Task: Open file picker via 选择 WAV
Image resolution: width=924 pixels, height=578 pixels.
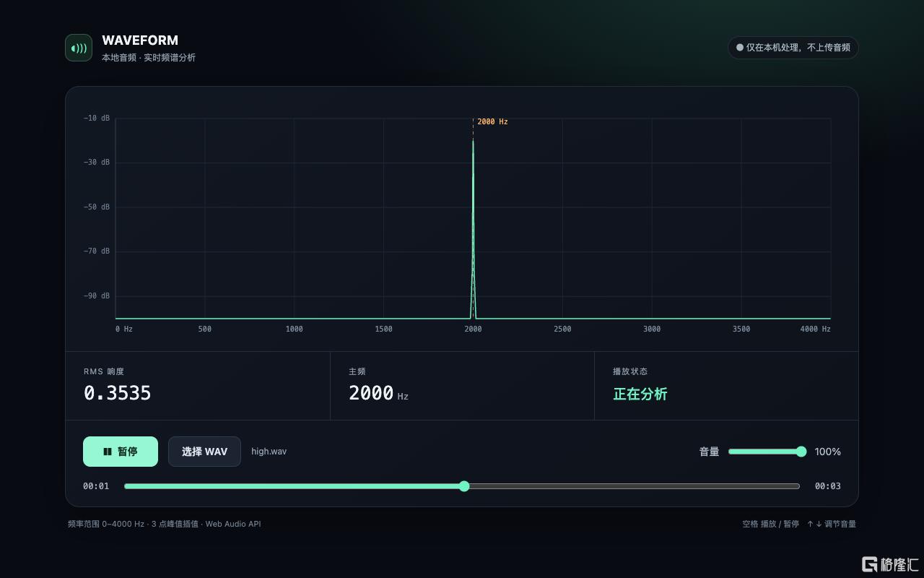Action: pos(204,452)
